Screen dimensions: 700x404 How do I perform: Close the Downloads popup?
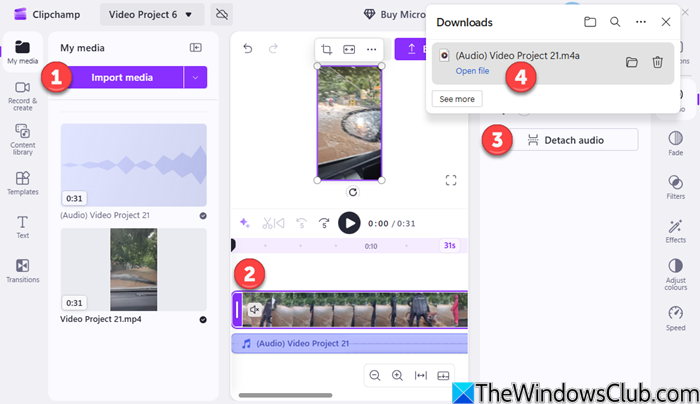coord(666,22)
